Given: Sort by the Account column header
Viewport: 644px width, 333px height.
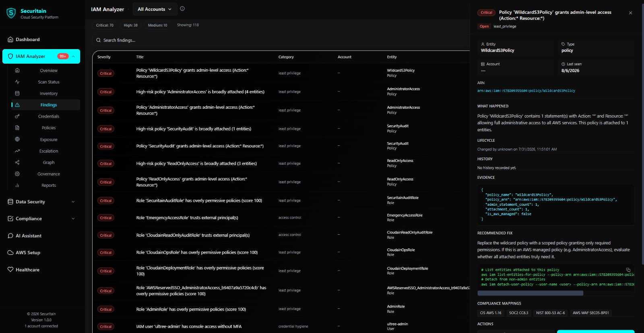Looking at the screenshot, I should [x=345, y=57].
